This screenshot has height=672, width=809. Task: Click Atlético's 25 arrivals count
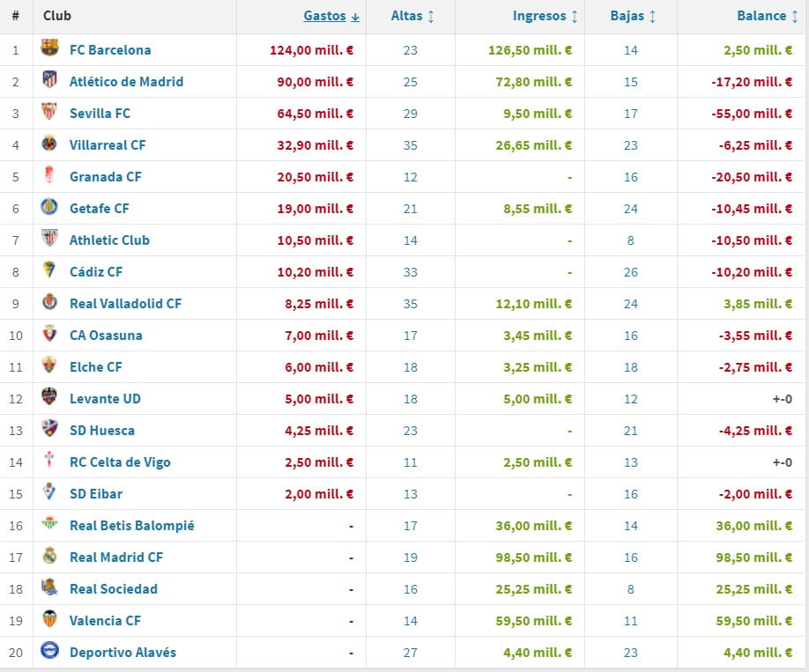(410, 82)
